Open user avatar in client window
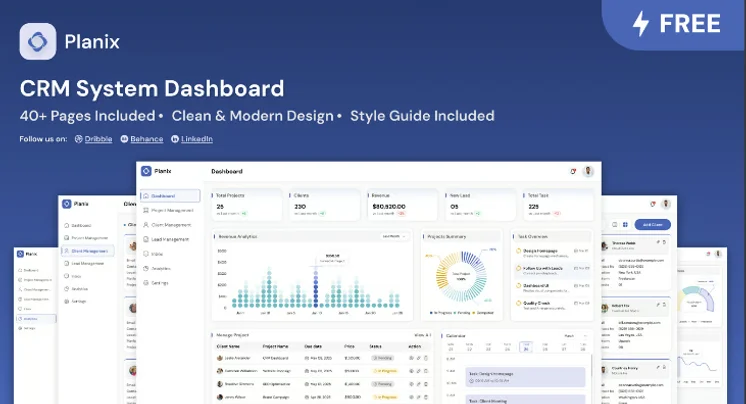The height and width of the screenshot is (404, 746). (x=666, y=204)
